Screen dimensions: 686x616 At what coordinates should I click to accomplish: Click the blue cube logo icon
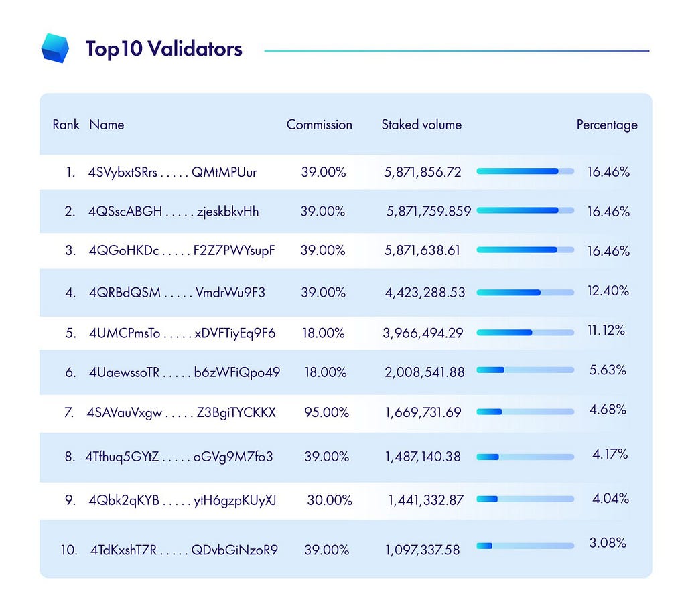click(x=55, y=48)
